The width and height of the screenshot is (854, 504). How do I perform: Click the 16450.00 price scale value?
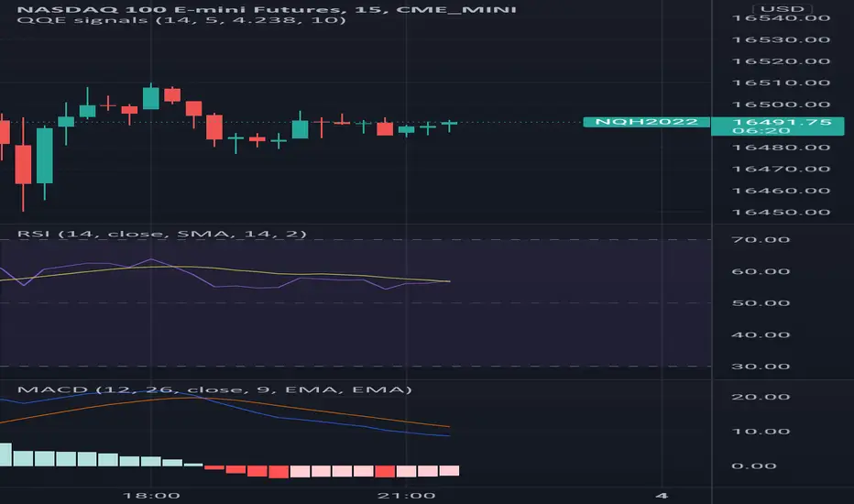[x=781, y=212]
